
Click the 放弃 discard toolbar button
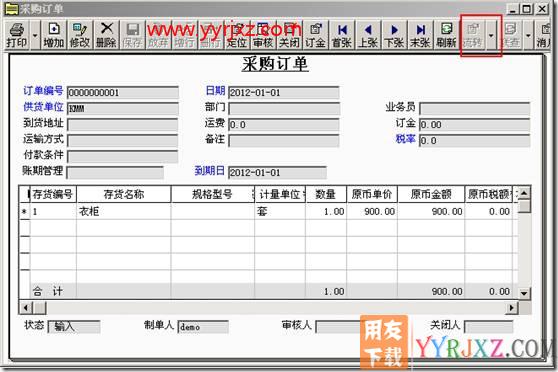[158, 35]
